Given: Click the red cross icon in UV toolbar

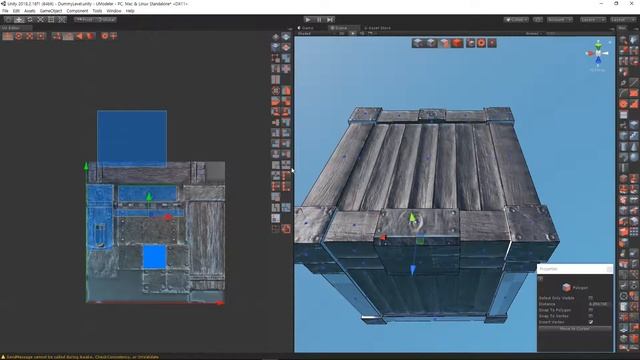Looking at the screenshot, I should 114,36.
